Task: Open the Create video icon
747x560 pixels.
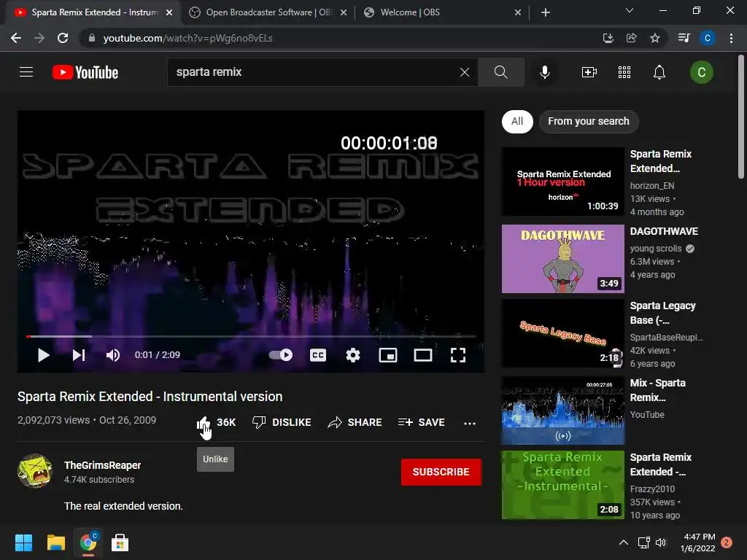Action: [x=589, y=72]
